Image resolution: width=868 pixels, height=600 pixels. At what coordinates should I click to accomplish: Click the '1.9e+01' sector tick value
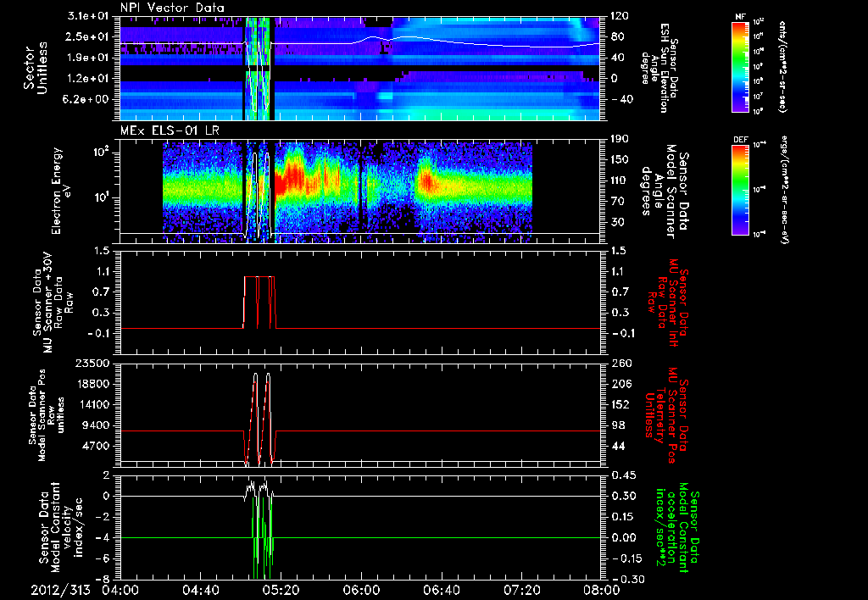coord(88,58)
